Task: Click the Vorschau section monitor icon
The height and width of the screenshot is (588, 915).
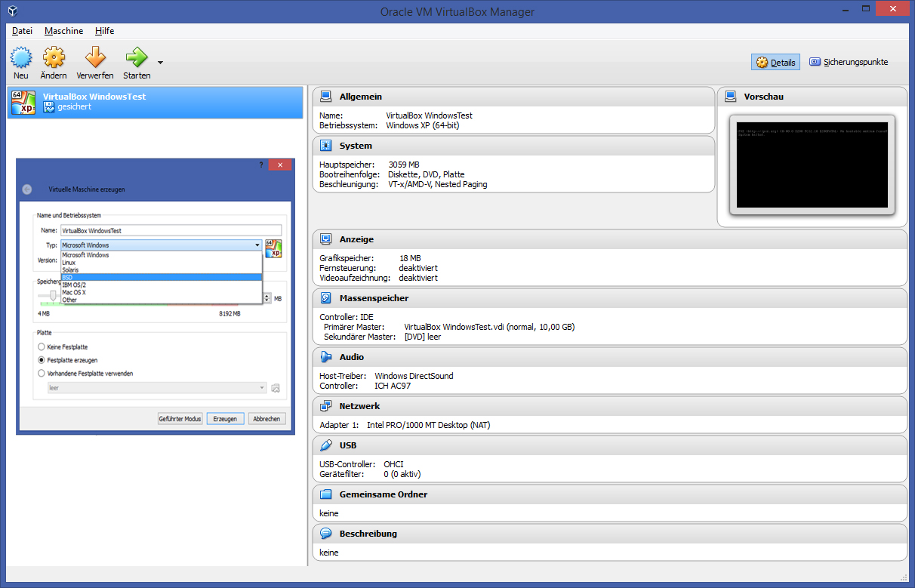Action: (x=730, y=97)
